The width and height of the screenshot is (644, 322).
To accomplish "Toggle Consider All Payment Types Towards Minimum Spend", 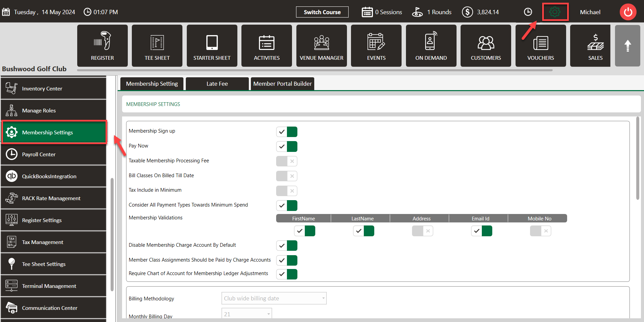I will 287,205.
